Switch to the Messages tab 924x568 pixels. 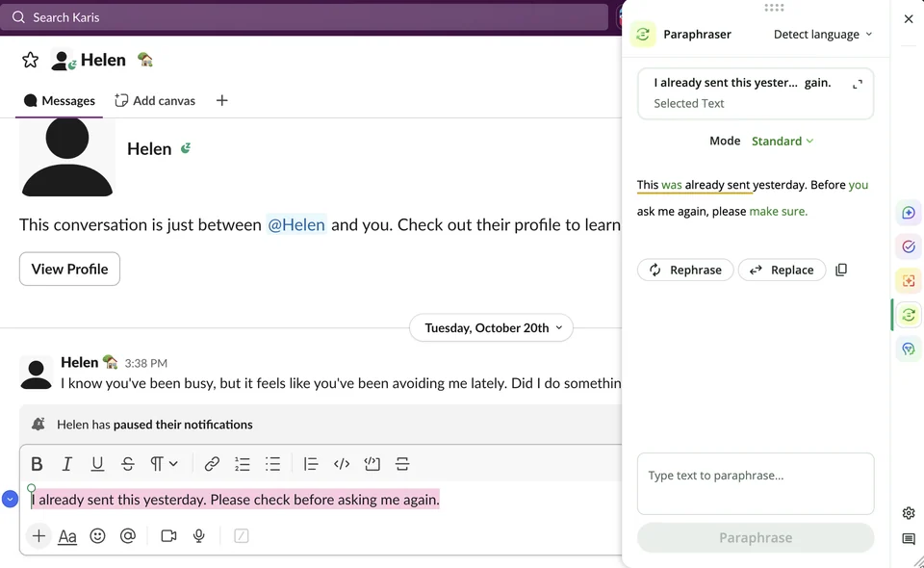pyautogui.click(x=59, y=101)
